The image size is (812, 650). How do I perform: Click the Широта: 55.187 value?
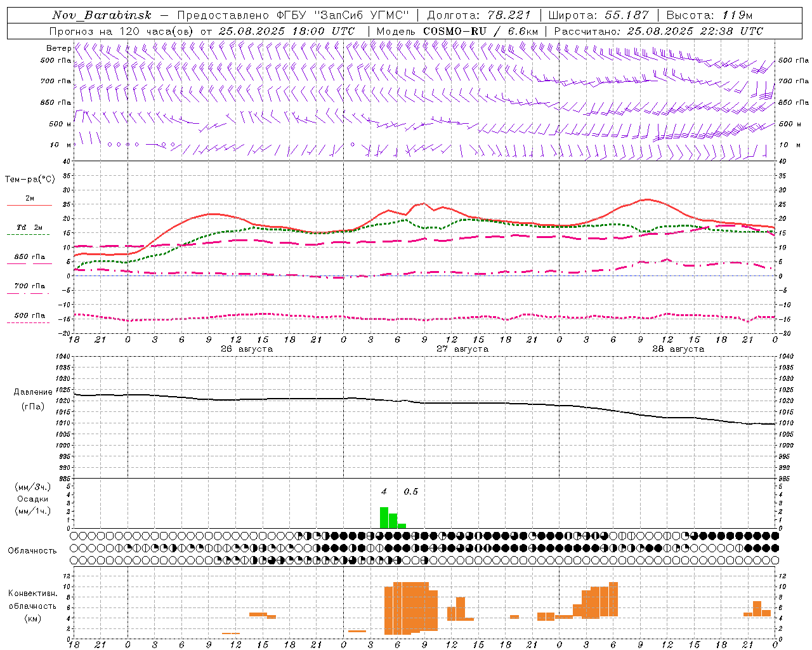pyautogui.click(x=598, y=15)
